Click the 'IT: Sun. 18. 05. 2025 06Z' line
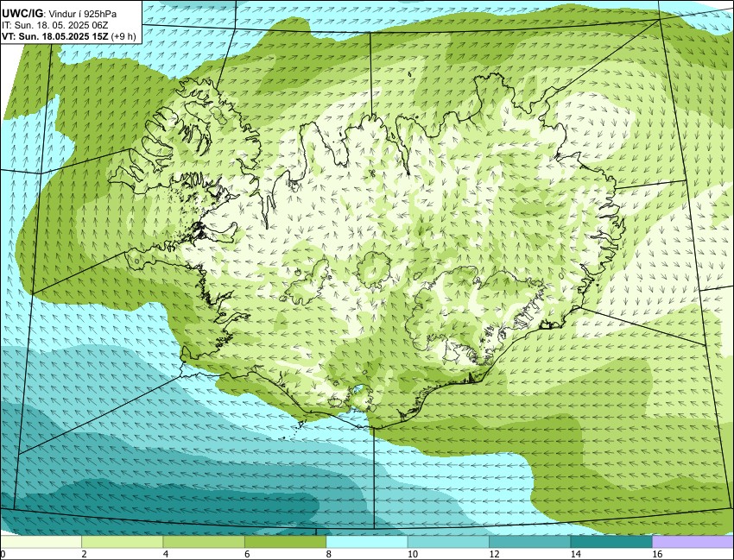Screen dimensions: 734x560 pyautogui.click(x=54, y=26)
